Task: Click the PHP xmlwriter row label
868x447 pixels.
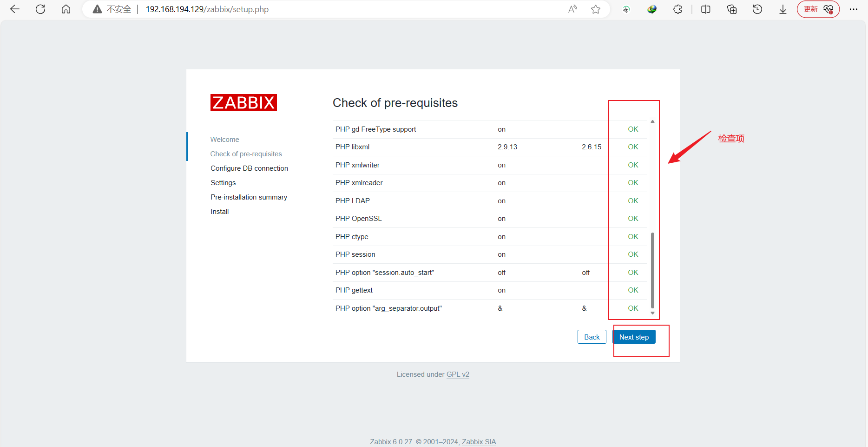Action: pos(357,165)
